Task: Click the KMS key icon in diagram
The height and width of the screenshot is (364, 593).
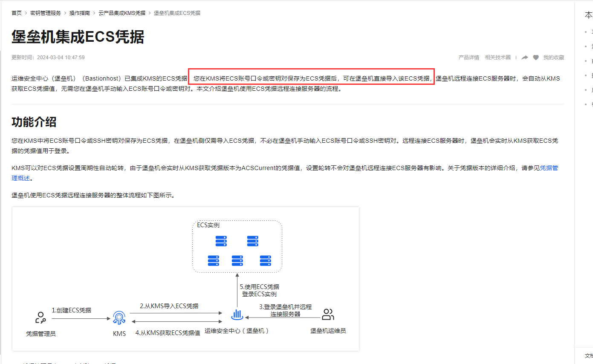Action: click(x=119, y=318)
